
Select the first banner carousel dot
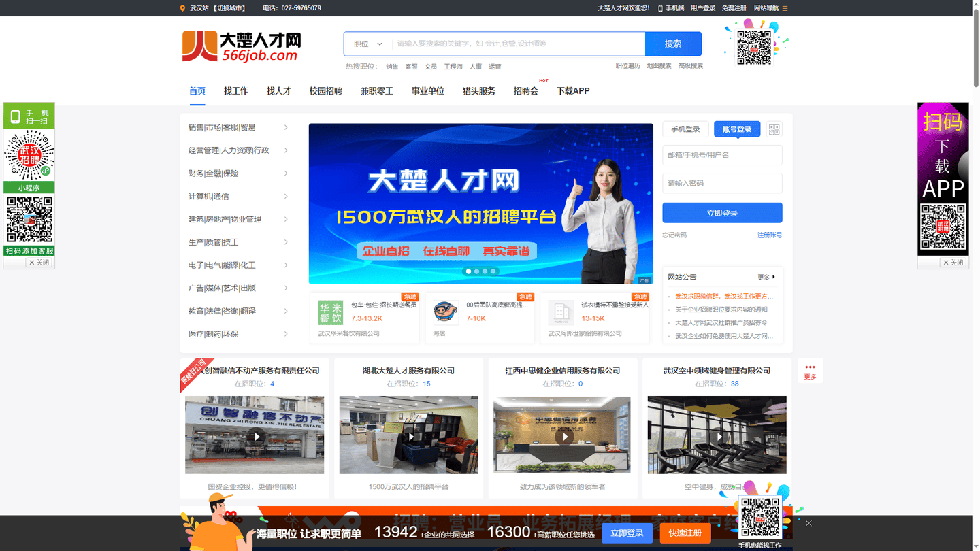coord(468,271)
